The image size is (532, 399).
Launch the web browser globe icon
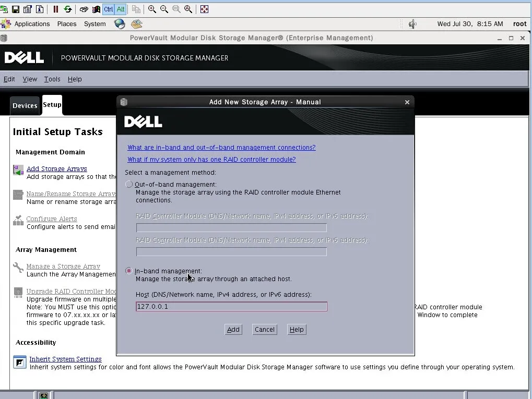[x=120, y=23]
